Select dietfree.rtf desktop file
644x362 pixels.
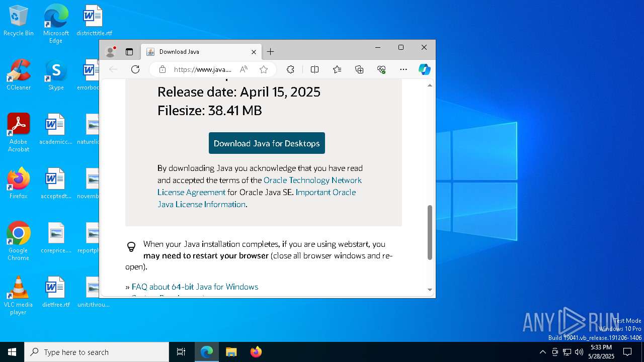[56, 292]
